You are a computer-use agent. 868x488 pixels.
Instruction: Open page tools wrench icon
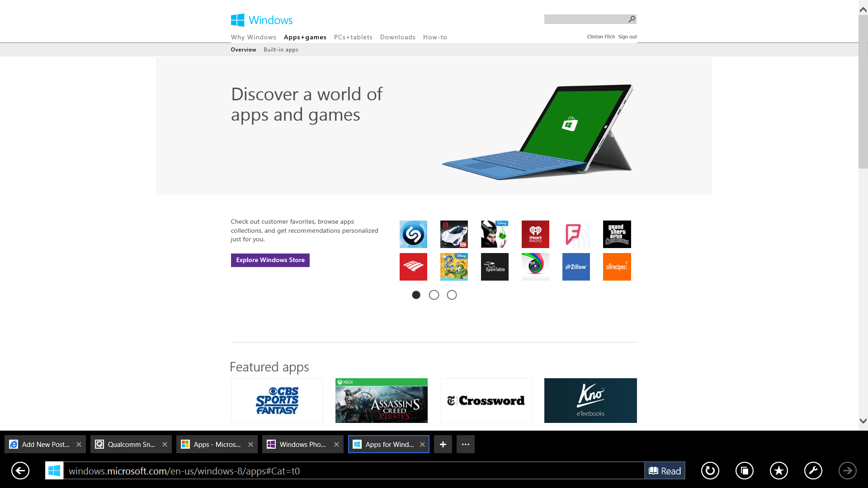click(x=813, y=471)
